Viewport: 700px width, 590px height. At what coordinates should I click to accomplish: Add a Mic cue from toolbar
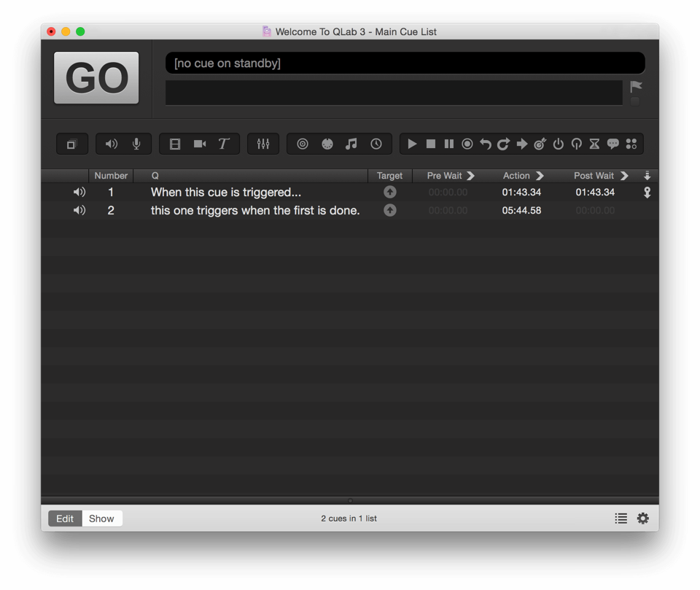point(136,144)
